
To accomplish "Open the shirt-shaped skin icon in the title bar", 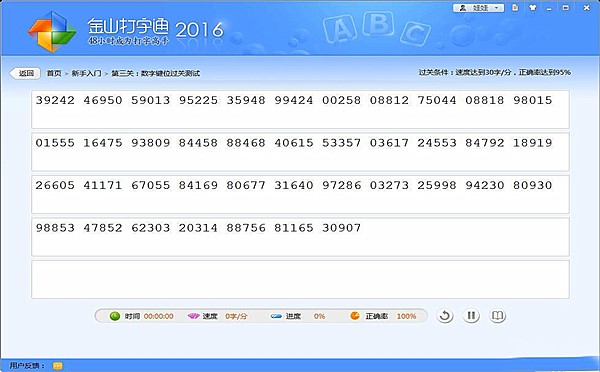I will point(533,8).
